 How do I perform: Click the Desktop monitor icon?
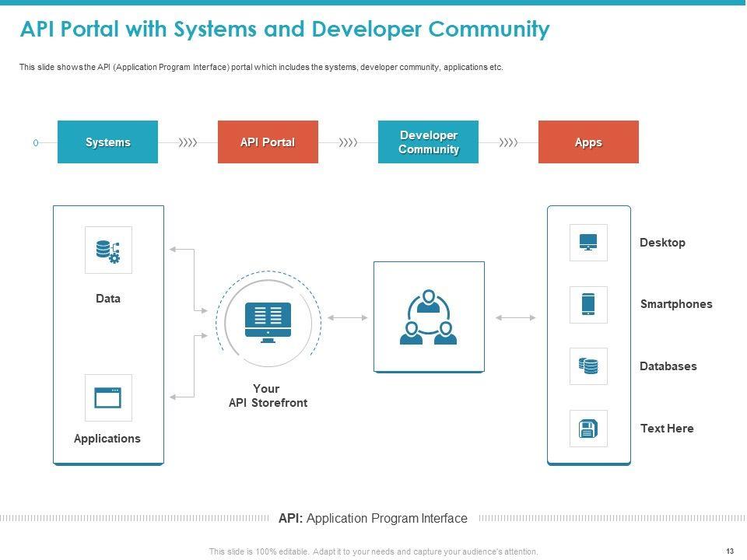point(588,243)
